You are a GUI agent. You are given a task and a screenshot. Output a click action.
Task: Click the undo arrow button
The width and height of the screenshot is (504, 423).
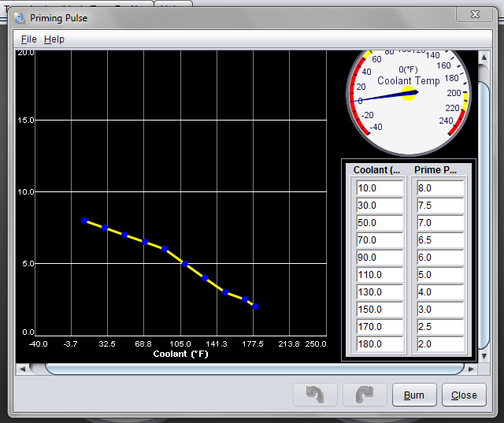[315, 395]
